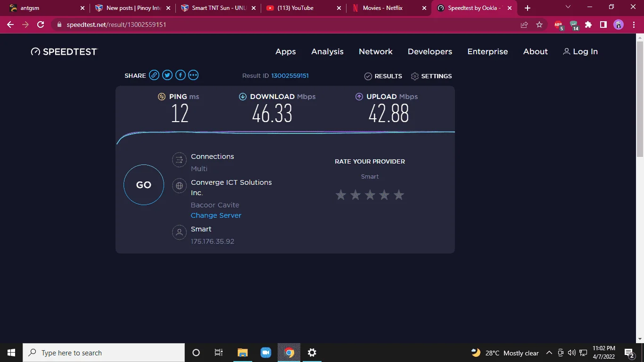Screen dimensions: 644x362
Task: Click the Change Server link
Action: [216, 215]
